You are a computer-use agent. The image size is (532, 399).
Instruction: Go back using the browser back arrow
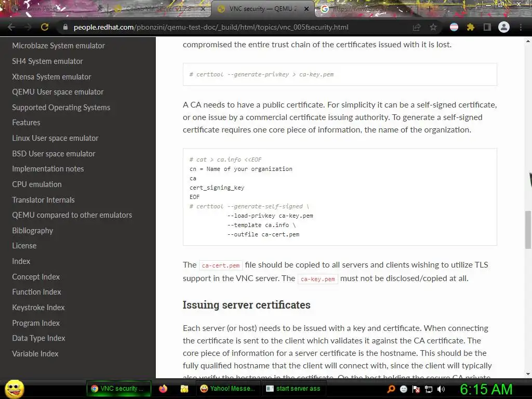point(11,27)
